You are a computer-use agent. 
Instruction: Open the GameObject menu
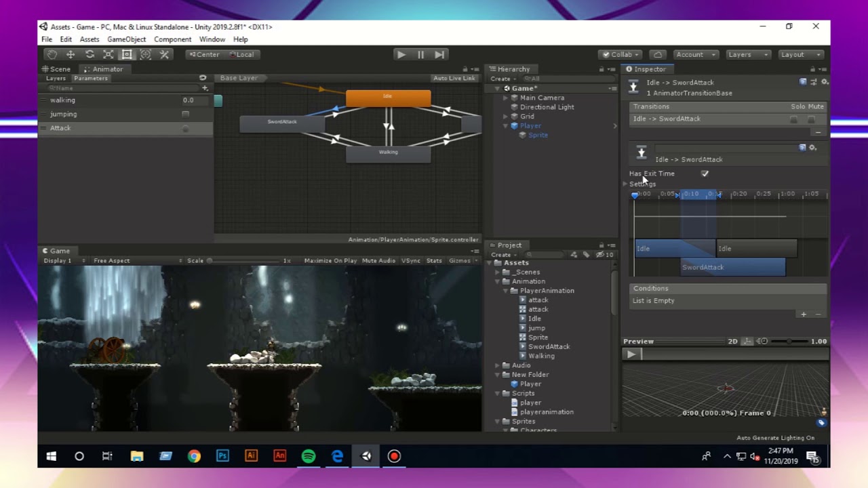(126, 39)
